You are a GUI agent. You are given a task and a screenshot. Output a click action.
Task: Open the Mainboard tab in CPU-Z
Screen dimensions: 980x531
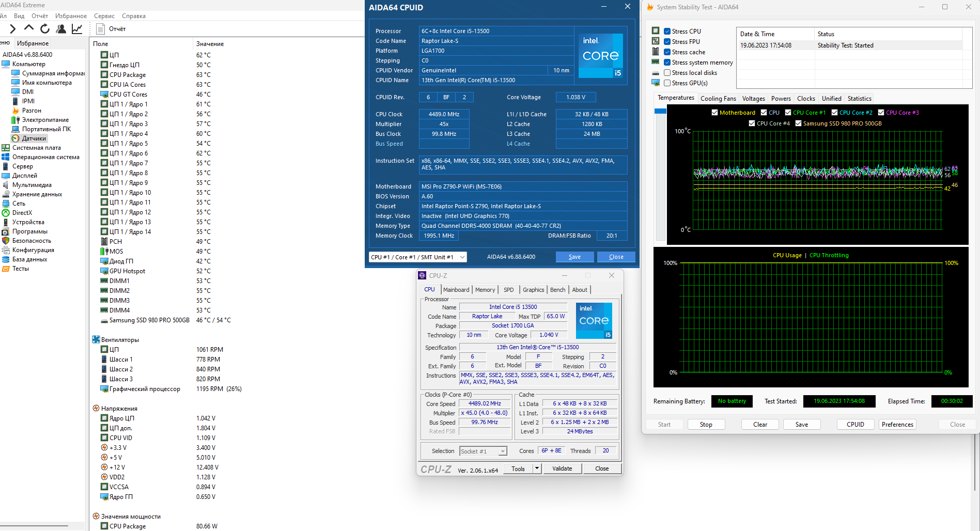click(456, 290)
